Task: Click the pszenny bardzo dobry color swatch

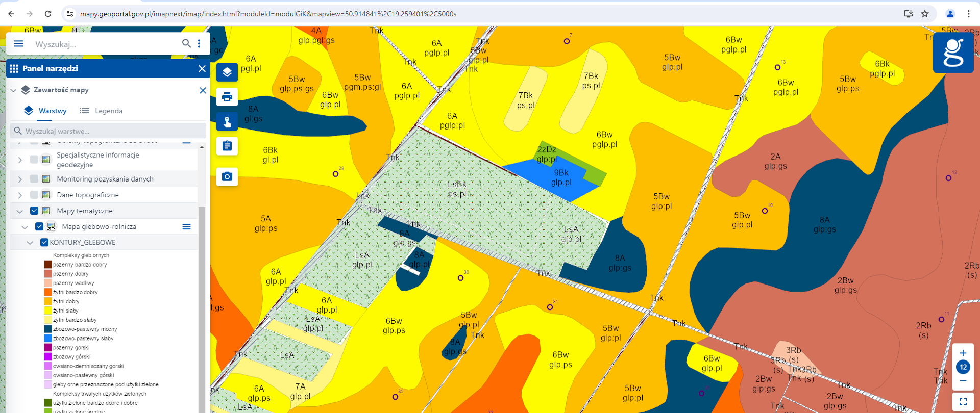Action: point(48,265)
